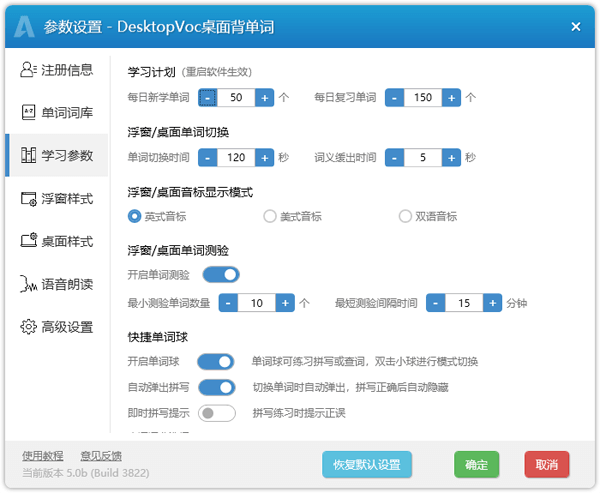
Task: Increase 最短测验间隔时间 with plus button
Action: pyautogui.click(x=492, y=303)
